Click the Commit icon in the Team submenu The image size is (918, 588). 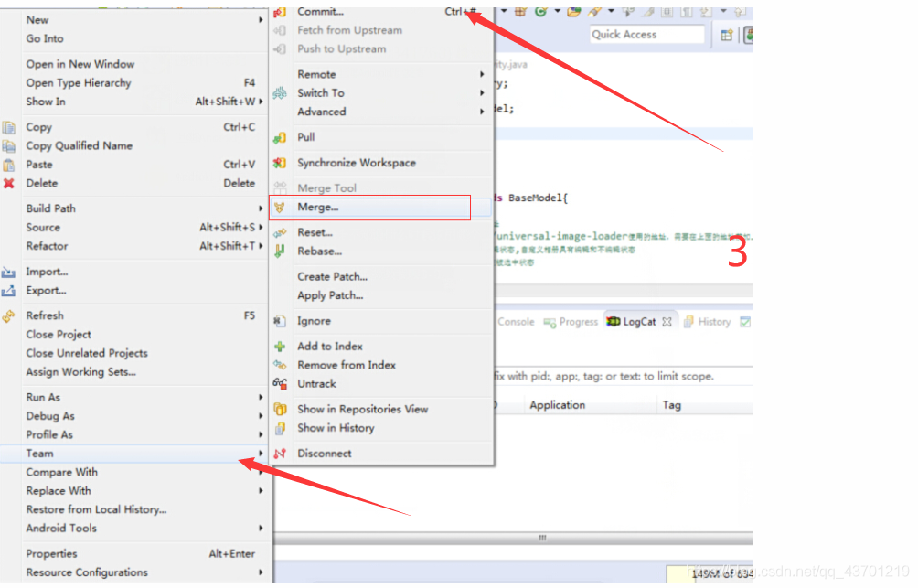click(x=280, y=12)
